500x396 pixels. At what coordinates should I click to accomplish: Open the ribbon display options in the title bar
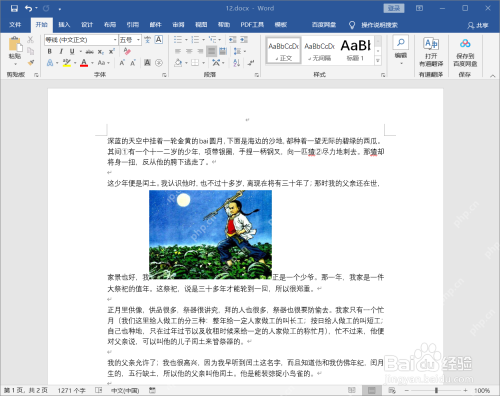[419, 8]
